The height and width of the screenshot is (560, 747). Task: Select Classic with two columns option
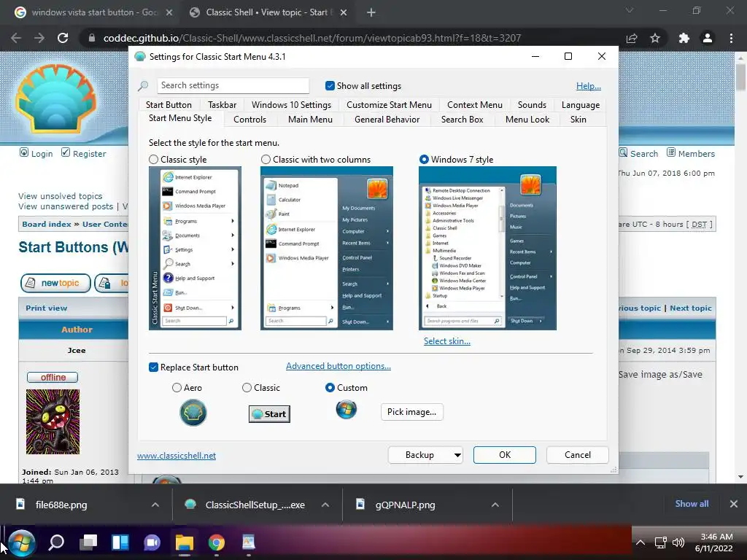[266, 160]
